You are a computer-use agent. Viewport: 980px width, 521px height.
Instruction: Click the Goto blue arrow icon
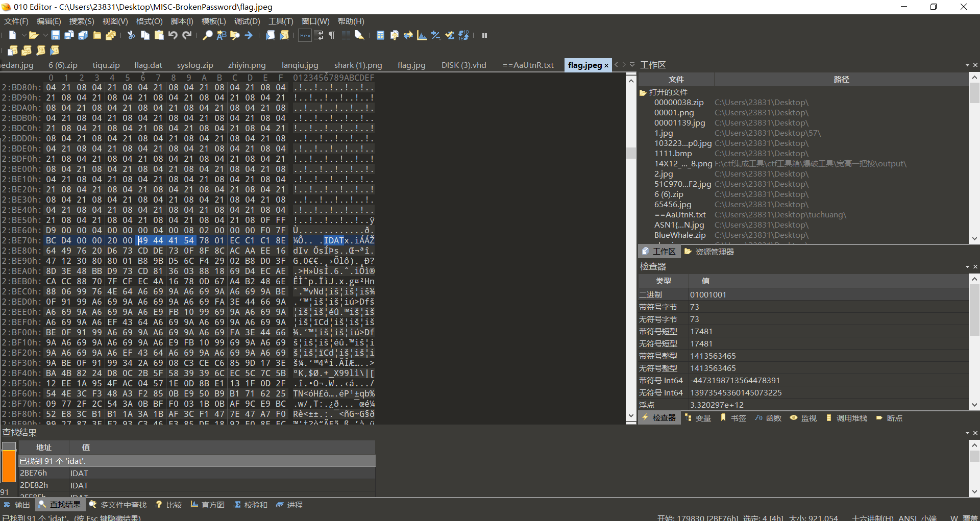coord(249,35)
